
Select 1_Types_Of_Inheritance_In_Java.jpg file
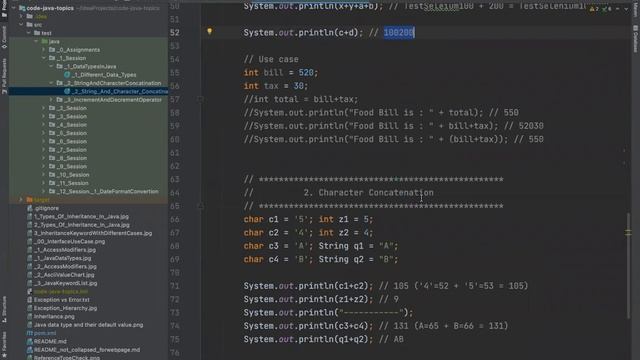click(78, 216)
